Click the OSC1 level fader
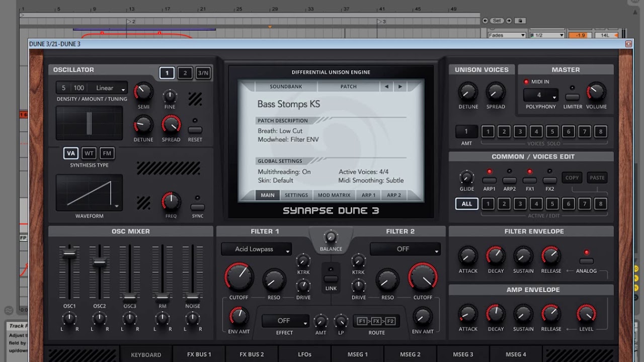 point(69,253)
